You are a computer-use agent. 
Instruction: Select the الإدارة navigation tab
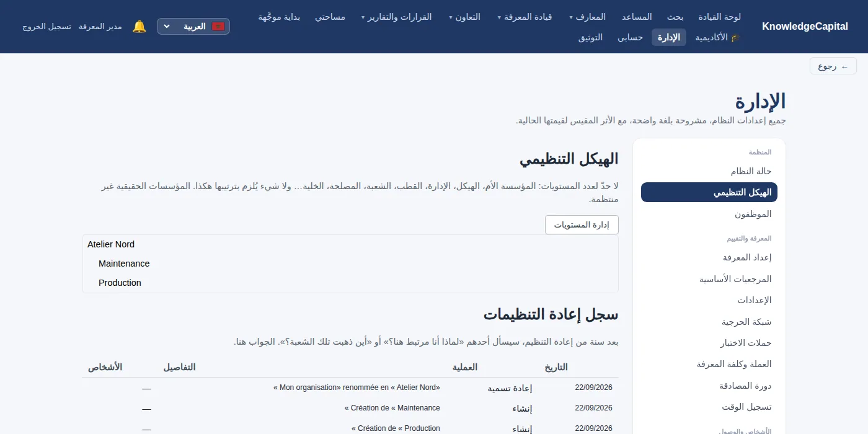click(669, 38)
